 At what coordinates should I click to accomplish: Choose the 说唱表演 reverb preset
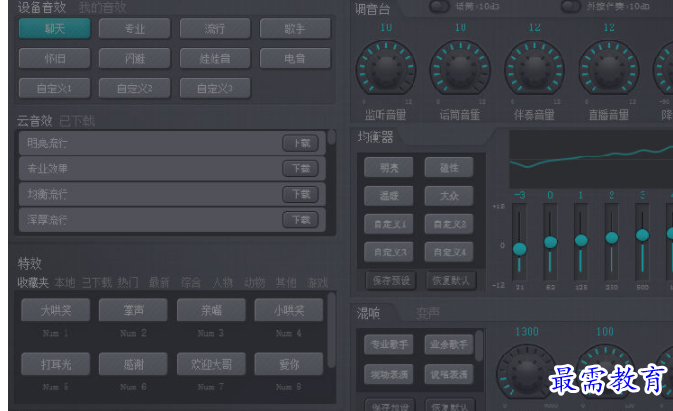(x=449, y=374)
